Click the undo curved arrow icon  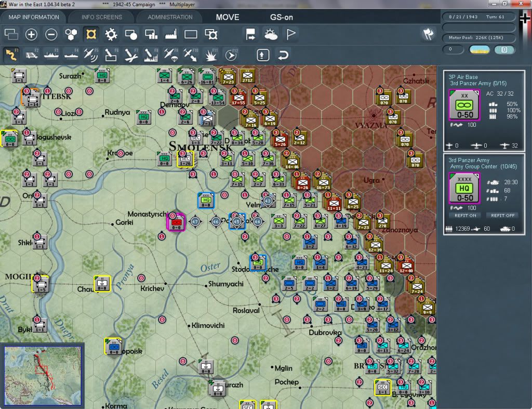point(283,55)
